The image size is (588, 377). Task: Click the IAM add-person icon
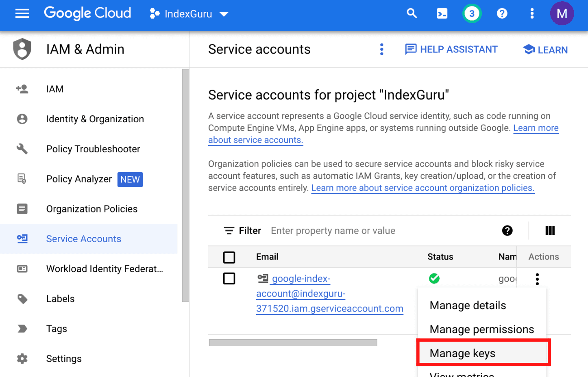(22, 89)
